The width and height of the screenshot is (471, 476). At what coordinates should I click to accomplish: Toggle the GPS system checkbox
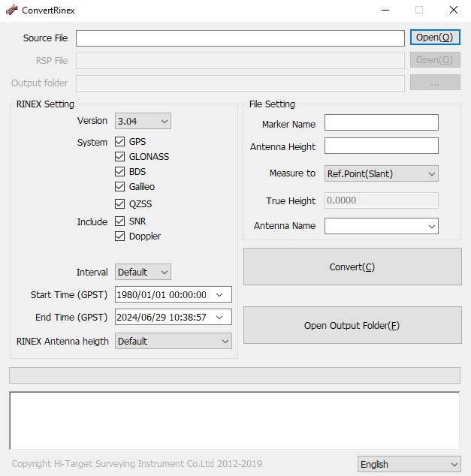click(120, 142)
